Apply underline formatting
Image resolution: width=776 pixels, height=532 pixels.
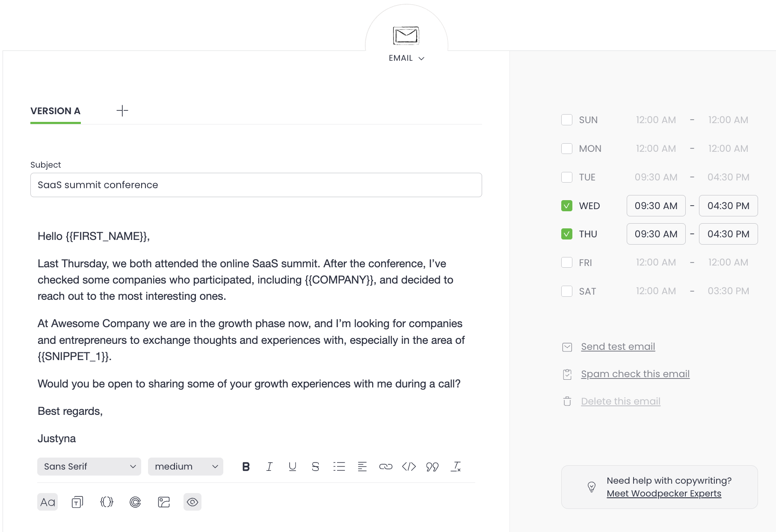[292, 467]
